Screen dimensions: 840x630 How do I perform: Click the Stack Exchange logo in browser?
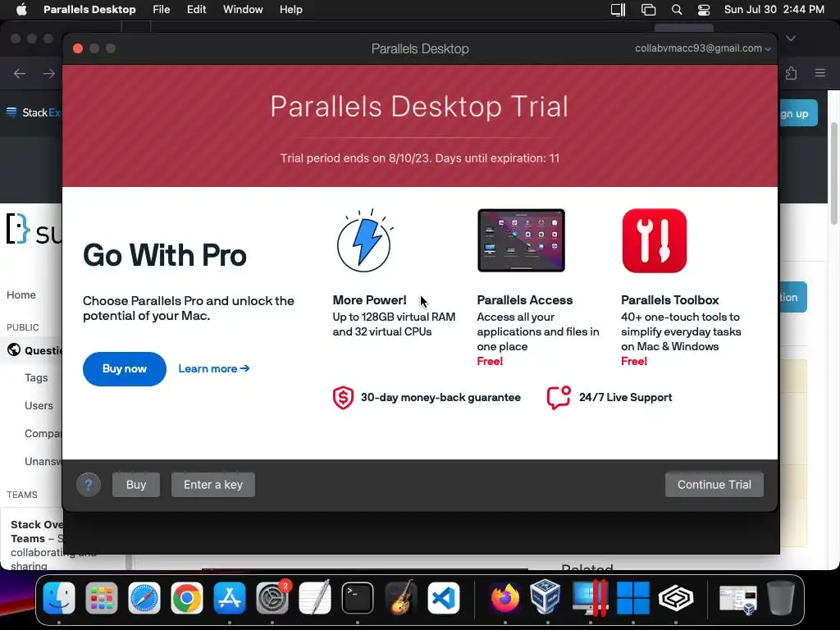[x=33, y=112]
